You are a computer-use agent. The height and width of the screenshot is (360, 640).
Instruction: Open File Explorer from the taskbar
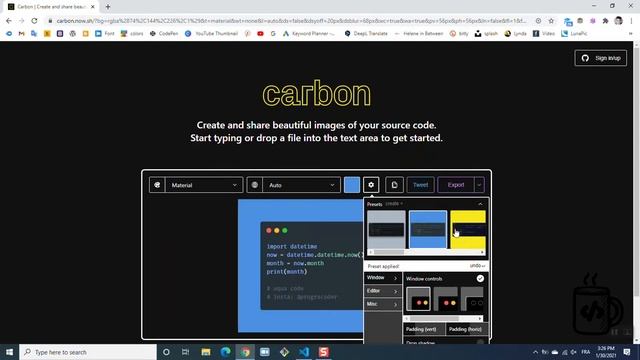pyautogui.click(x=206, y=352)
